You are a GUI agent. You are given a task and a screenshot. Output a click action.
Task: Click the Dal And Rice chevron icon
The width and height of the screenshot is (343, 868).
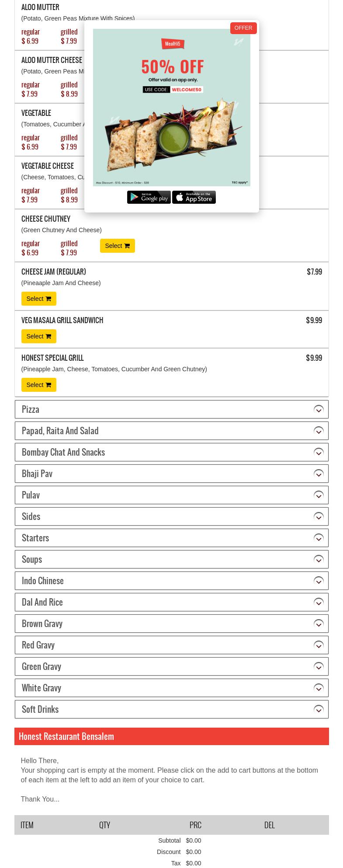pyautogui.click(x=319, y=603)
